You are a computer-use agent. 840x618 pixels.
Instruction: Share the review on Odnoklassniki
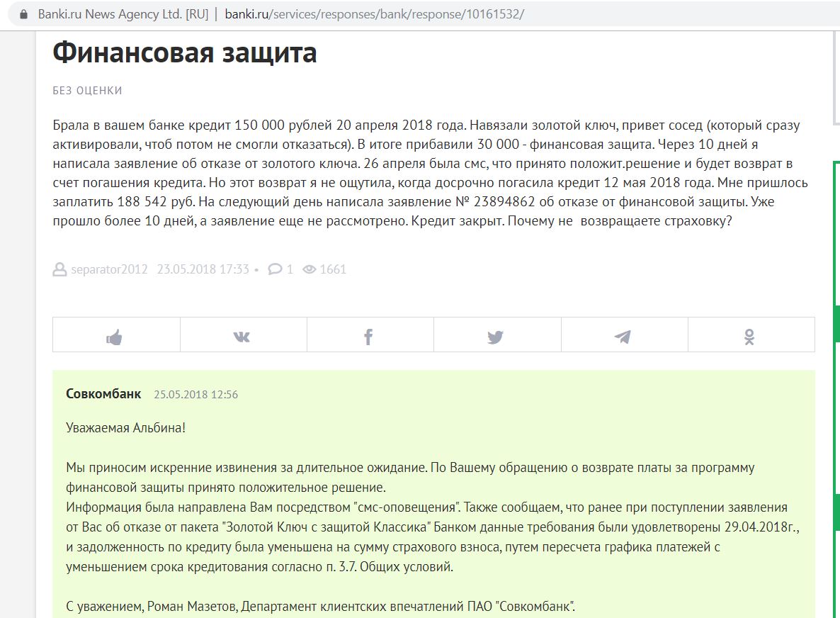click(x=749, y=337)
